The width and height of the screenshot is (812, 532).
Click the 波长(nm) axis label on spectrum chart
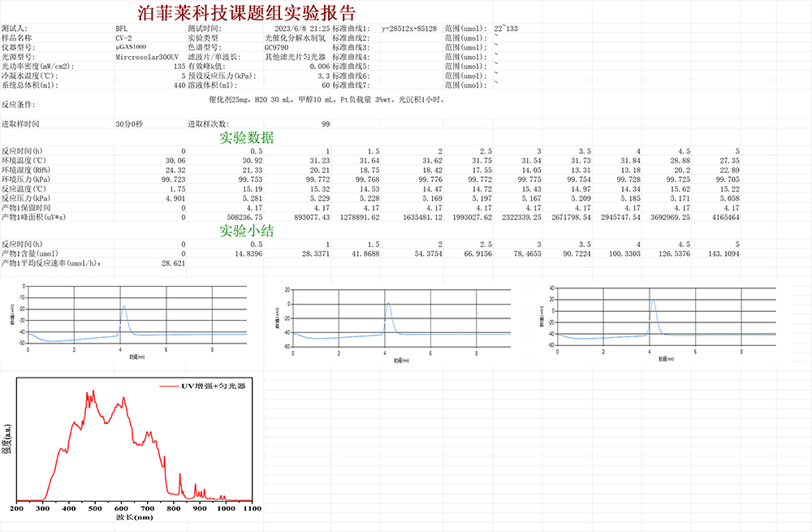[134, 517]
